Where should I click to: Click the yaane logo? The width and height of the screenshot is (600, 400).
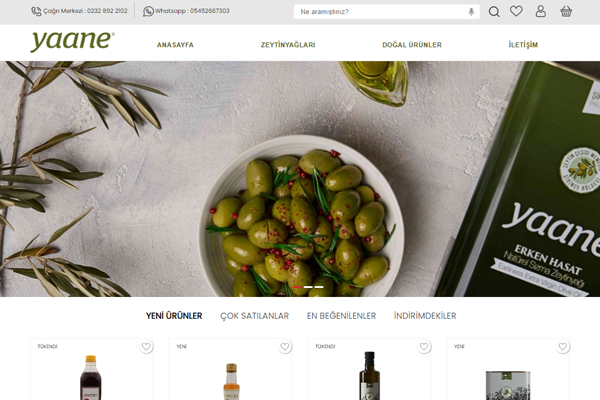[72, 41]
